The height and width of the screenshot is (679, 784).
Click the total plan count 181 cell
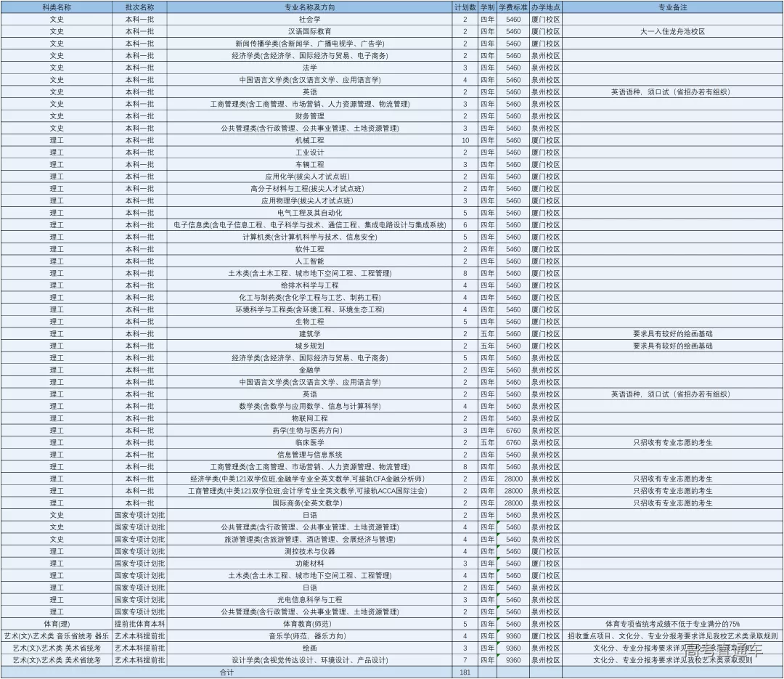tap(465, 672)
